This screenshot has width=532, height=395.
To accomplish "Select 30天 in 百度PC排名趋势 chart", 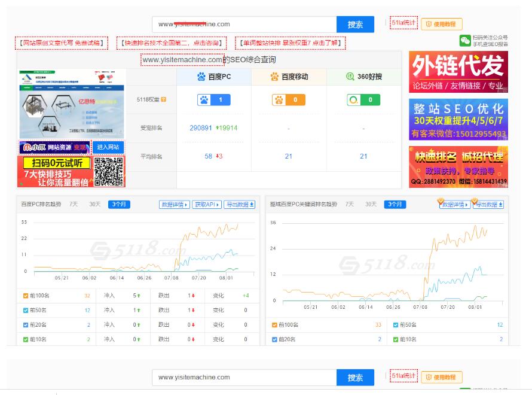I will [95, 204].
